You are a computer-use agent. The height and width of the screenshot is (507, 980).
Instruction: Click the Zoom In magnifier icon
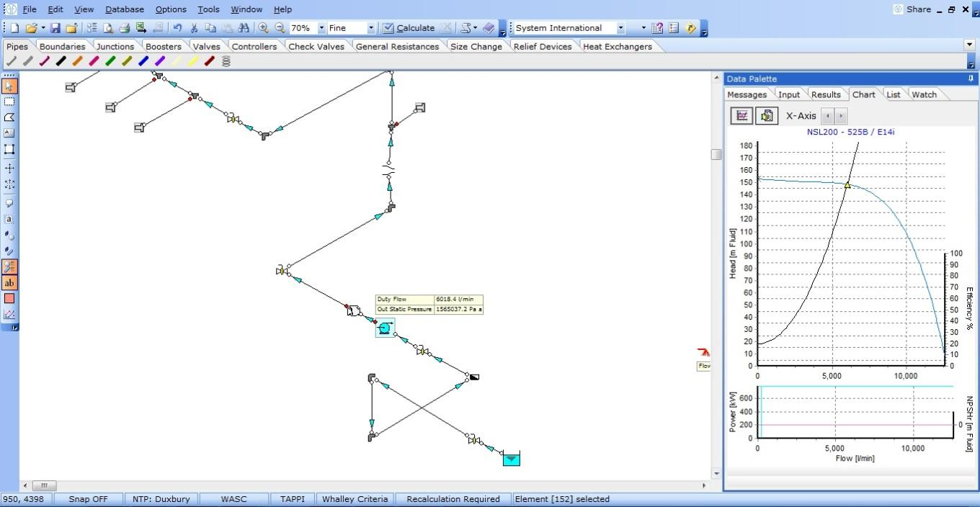(264, 28)
